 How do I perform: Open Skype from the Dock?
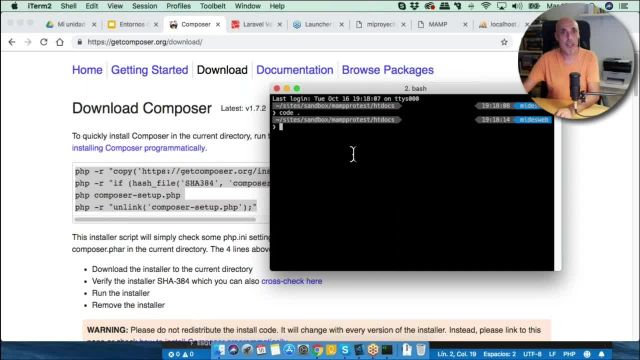345,350
